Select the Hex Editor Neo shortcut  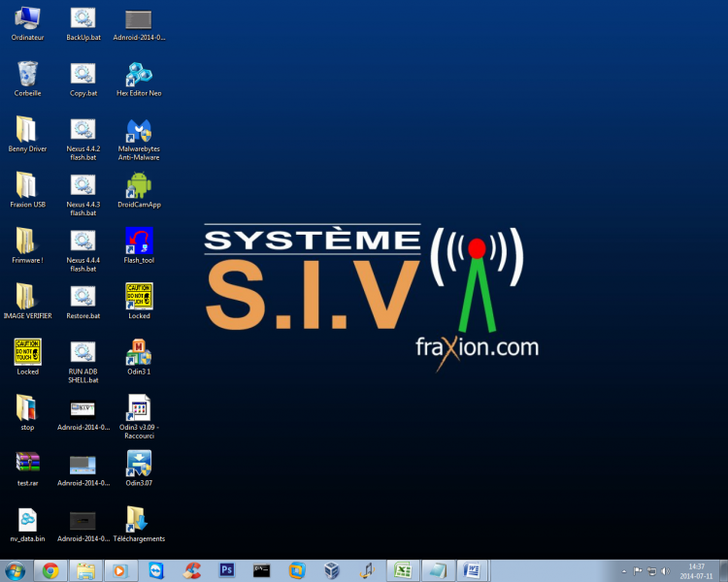[139, 80]
